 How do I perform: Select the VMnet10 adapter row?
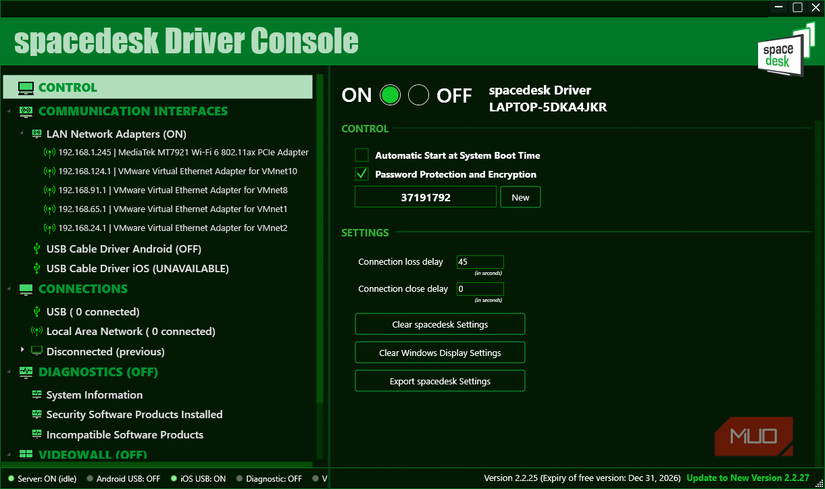point(178,172)
